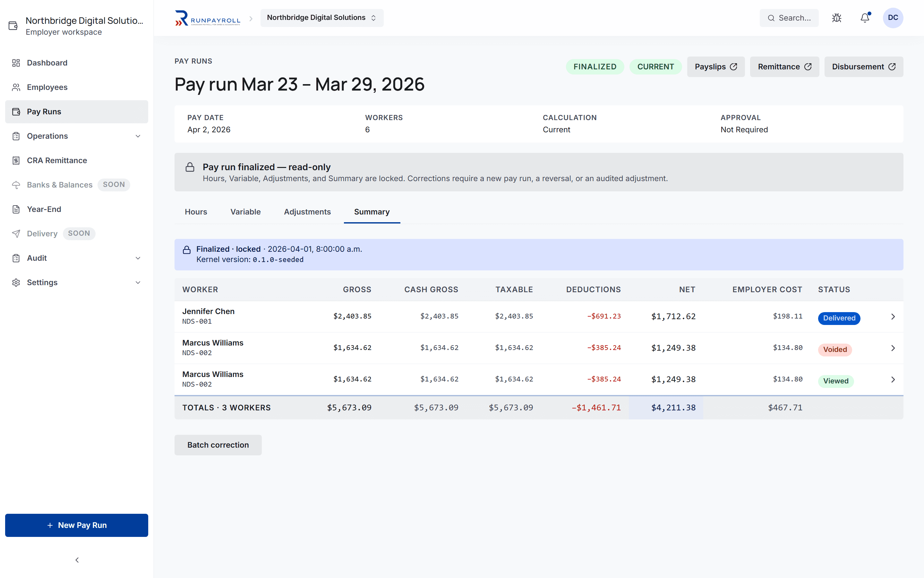This screenshot has height=578, width=924.
Task: Collapse the sidebar with the bottom arrow
Action: 77,560
